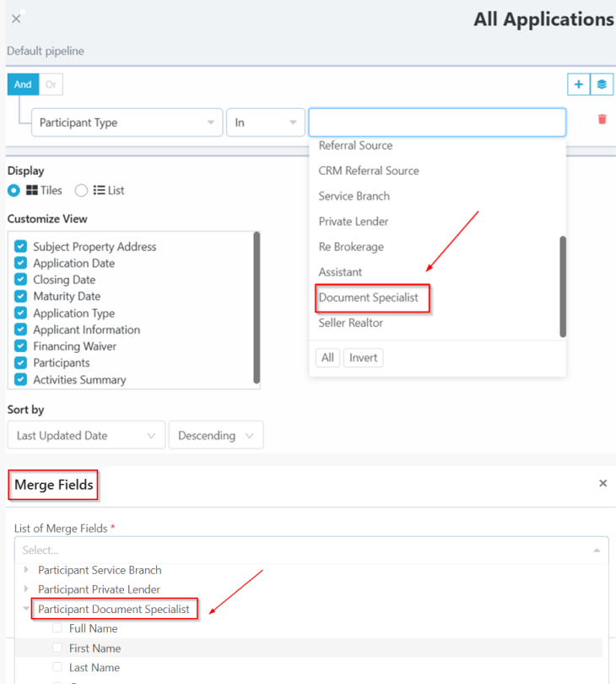Open the Participant Type dropdown
Viewport: 616px width, 684px height.
click(x=127, y=122)
